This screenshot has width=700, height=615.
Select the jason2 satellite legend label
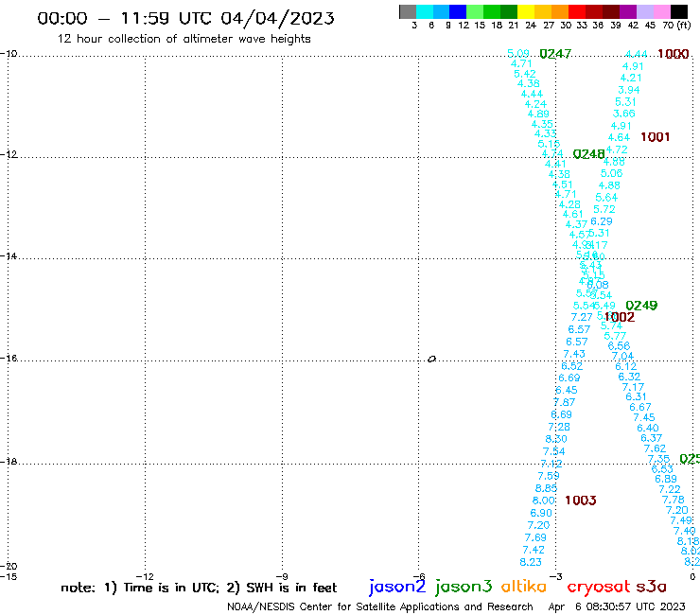[397, 587]
